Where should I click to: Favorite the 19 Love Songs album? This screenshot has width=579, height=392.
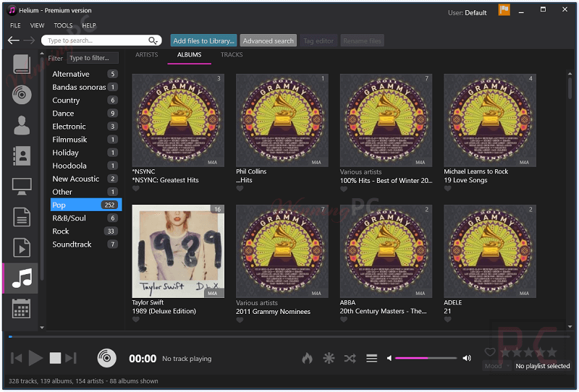coord(447,189)
